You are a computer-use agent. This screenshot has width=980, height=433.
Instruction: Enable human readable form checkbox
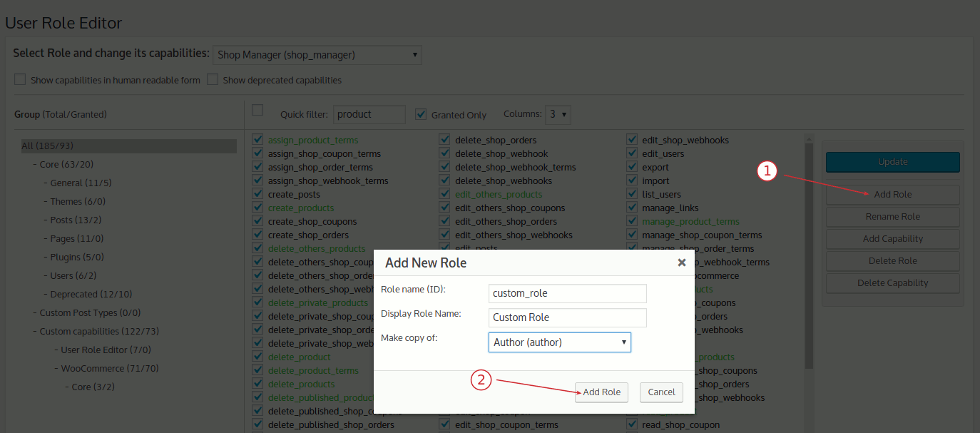[x=20, y=80]
